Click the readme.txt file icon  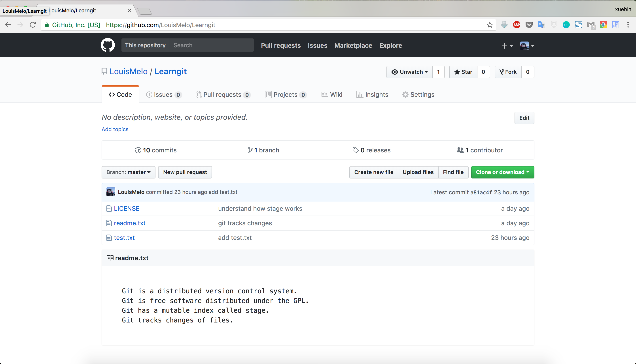[109, 223]
